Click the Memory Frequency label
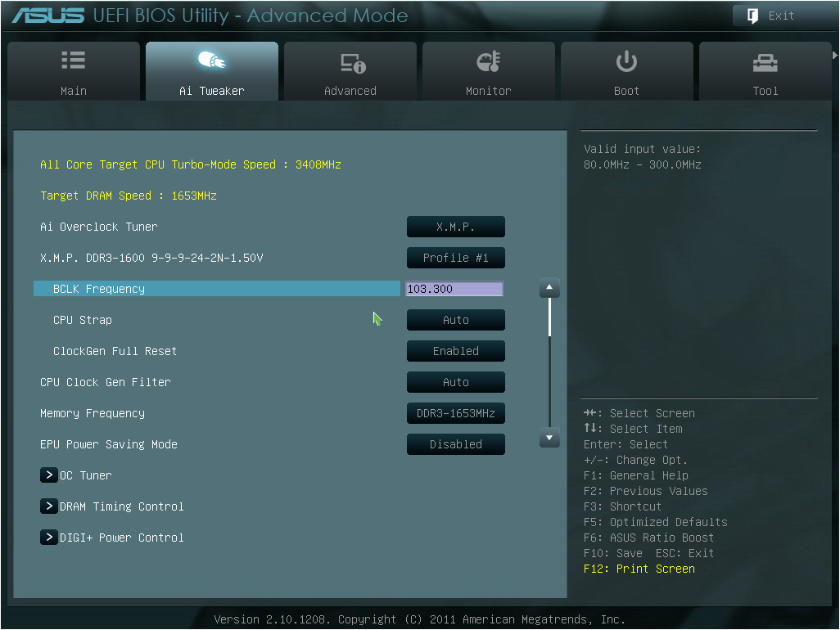840x630 pixels. point(93,412)
